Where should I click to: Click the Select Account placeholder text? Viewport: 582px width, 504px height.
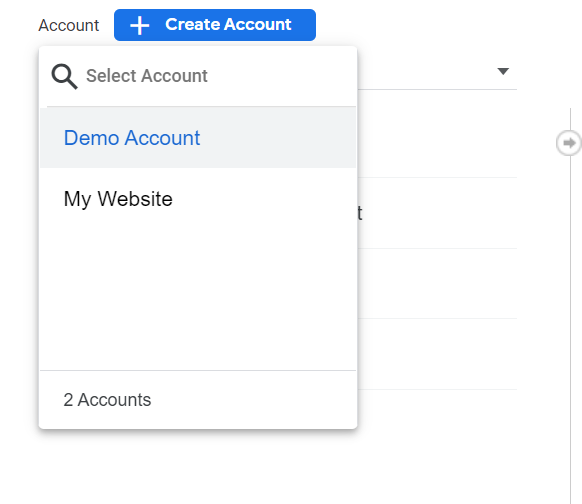pos(147,76)
